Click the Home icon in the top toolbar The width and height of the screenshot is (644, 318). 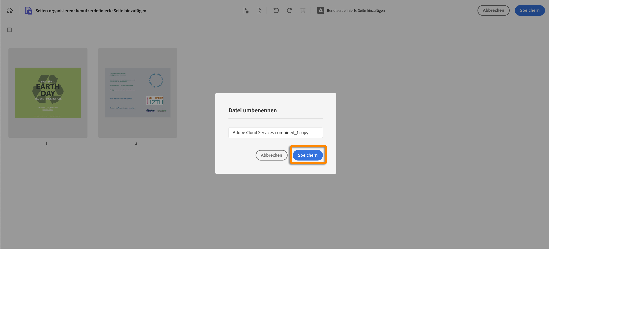click(x=10, y=10)
